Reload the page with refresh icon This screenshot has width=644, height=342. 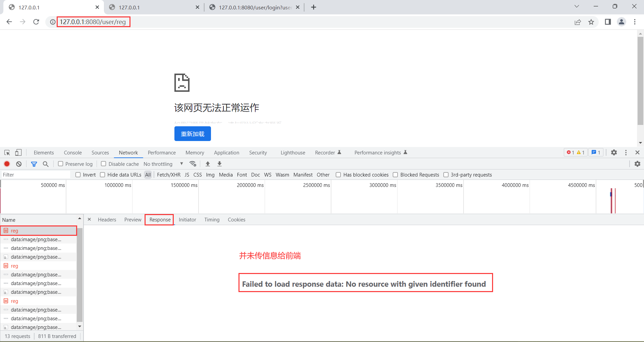tap(36, 22)
